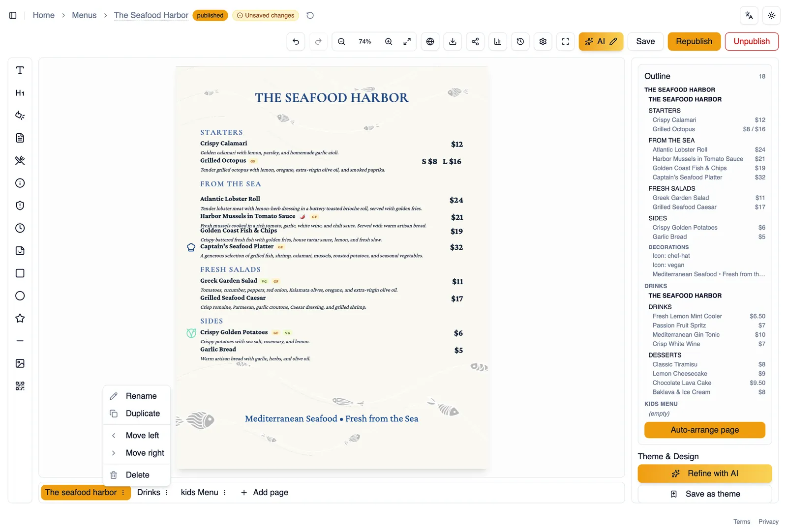Viewport: 787px width, 532px height.
Task: Toggle light/dark theme sun icon
Action: click(x=772, y=15)
